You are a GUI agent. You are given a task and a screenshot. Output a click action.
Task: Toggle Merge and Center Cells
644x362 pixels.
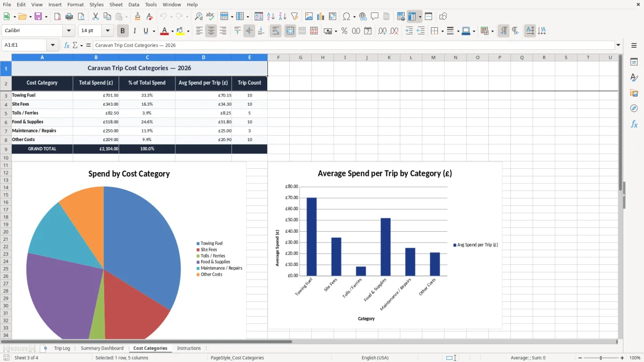[x=290, y=31]
